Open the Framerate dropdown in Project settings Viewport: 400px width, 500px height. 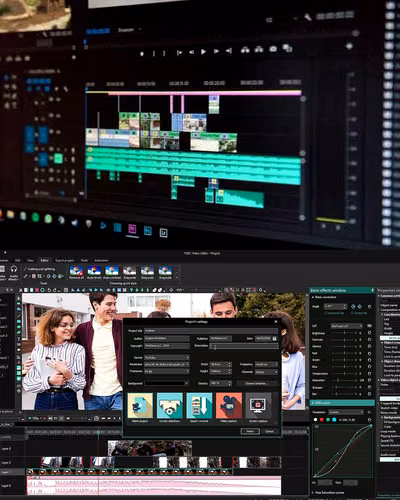click(167, 371)
